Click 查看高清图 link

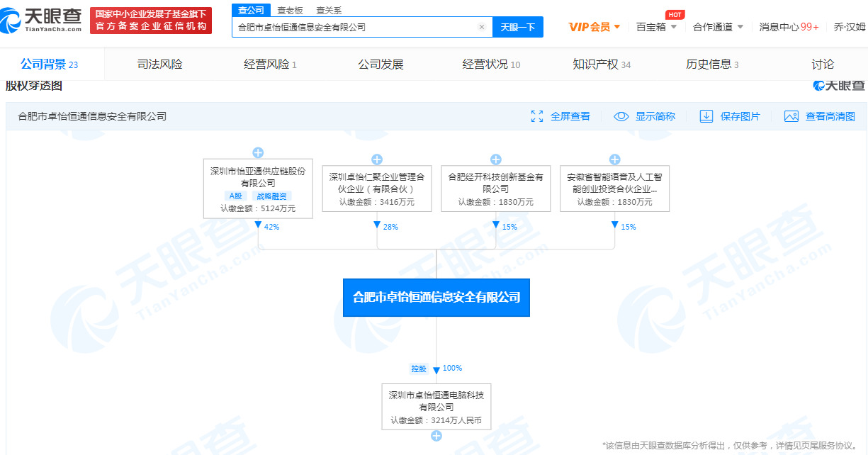pyautogui.click(x=830, y=116)
